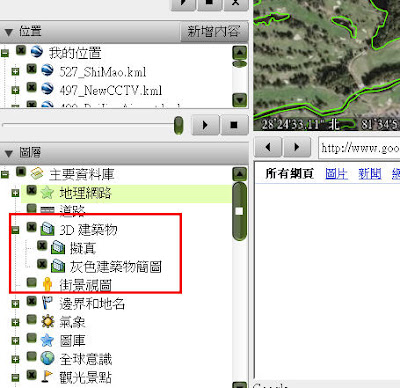Collapse the 圖層 panel triangle
Image resolution: width=400 pixels, height=388 pixels.
(x=9, y=153)
